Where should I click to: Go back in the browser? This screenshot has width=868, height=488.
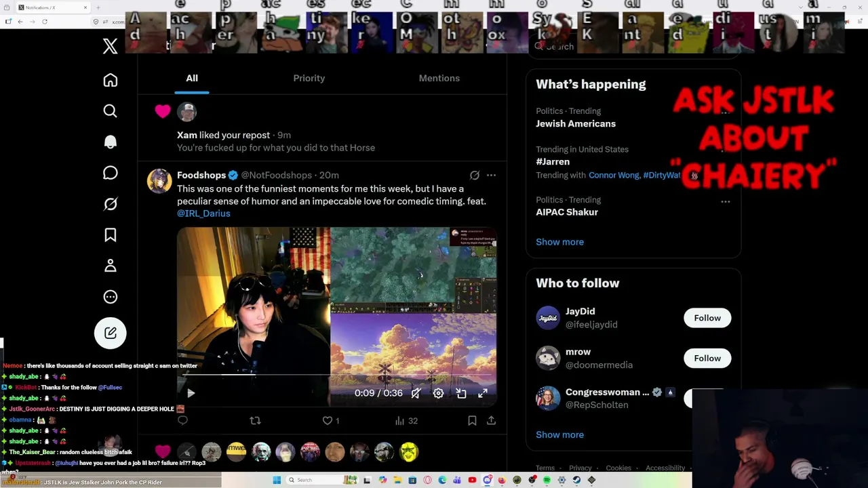tap(20, 22)
